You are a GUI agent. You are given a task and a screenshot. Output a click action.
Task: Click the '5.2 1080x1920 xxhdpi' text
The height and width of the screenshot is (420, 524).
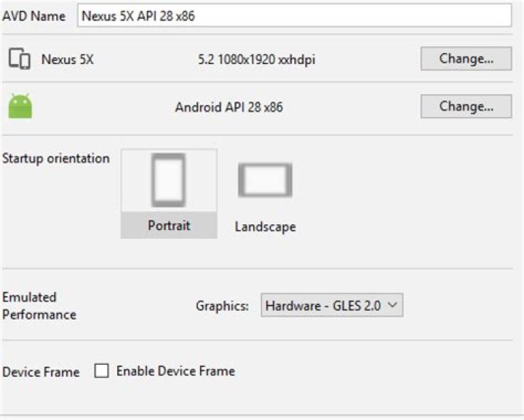tap(256, 60)
